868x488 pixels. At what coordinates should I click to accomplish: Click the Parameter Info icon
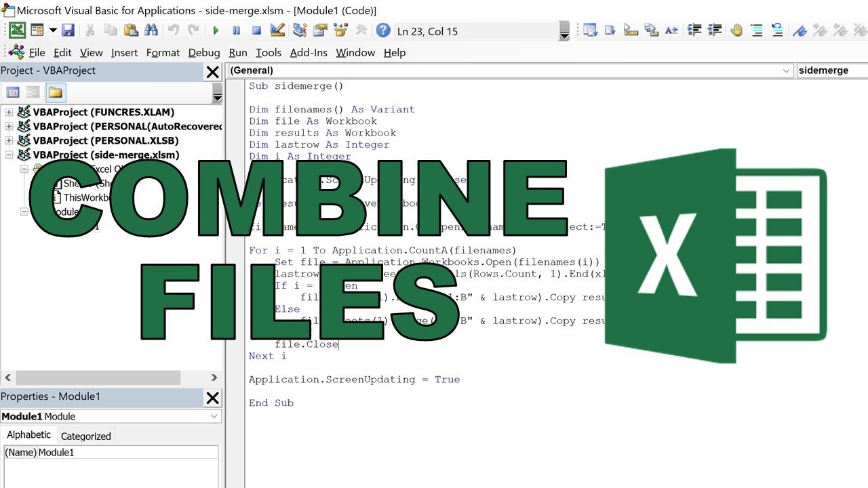point(652,30)
